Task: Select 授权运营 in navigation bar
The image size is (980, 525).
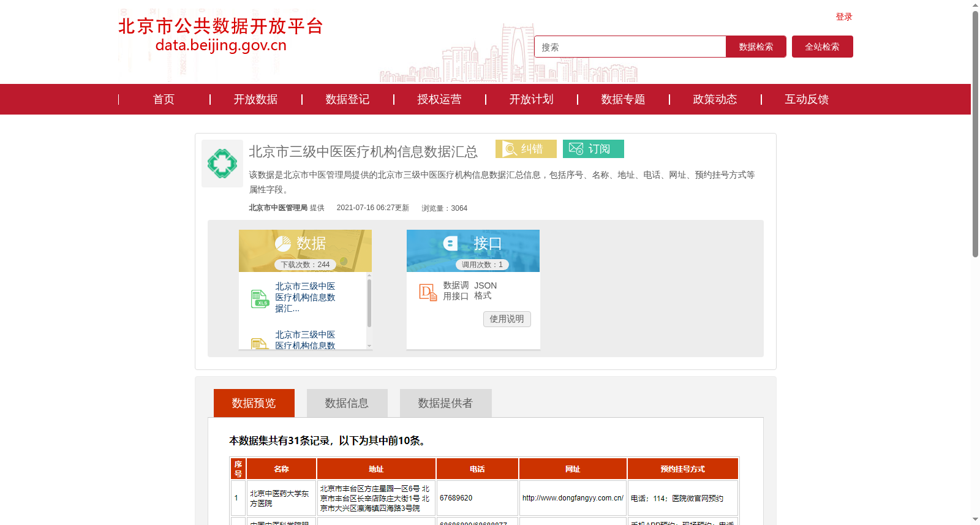Action: (439, 99)
